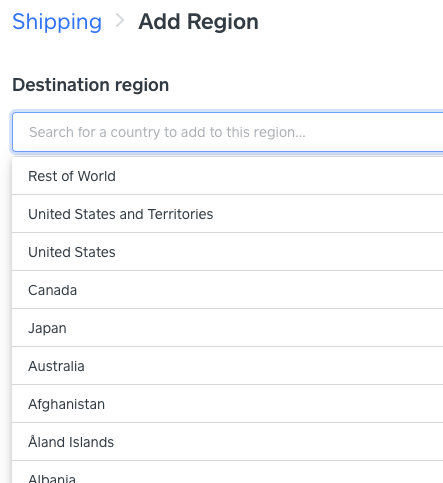Add the Australia row to region

(x=228, y=366)
